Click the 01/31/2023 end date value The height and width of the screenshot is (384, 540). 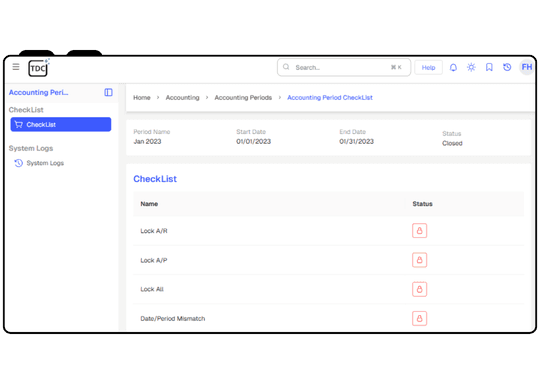coord(356,142)
